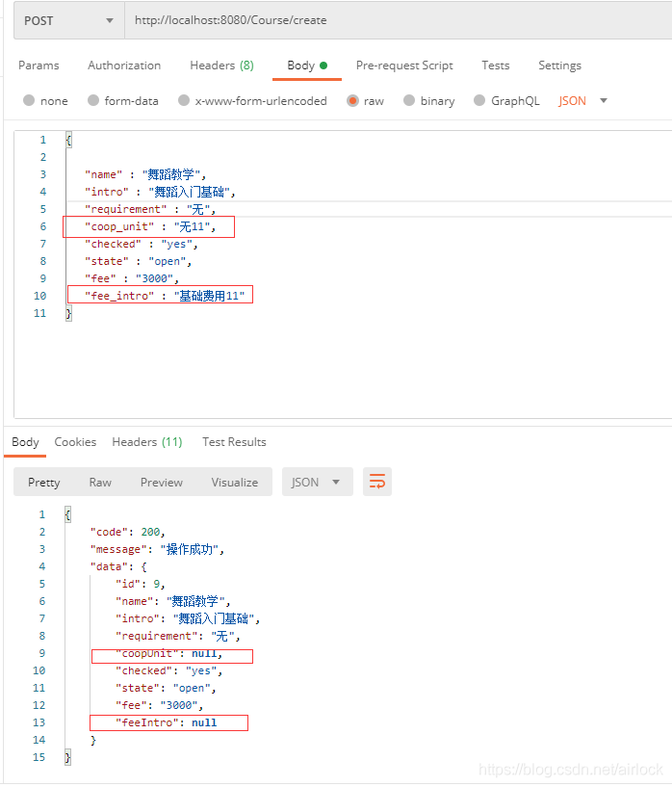
Task: Expand the request body JSON format dropdown
Action: [x=583, y=100]
